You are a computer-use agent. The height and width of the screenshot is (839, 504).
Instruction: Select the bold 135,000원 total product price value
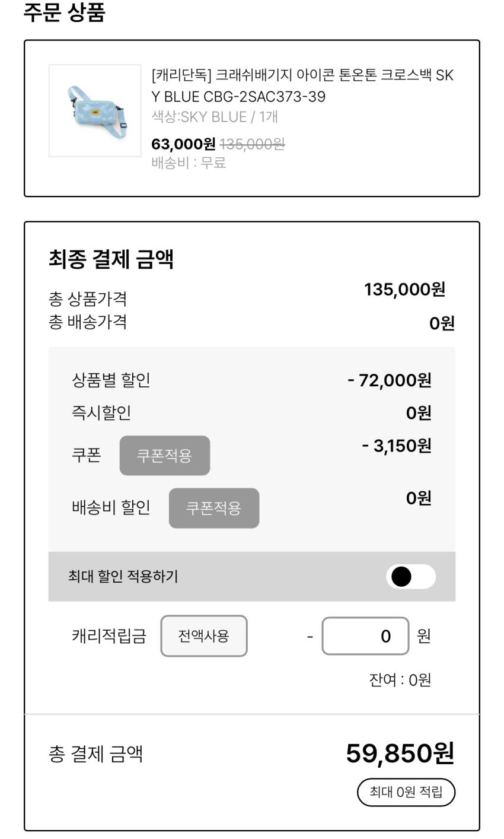pos(404,290)
